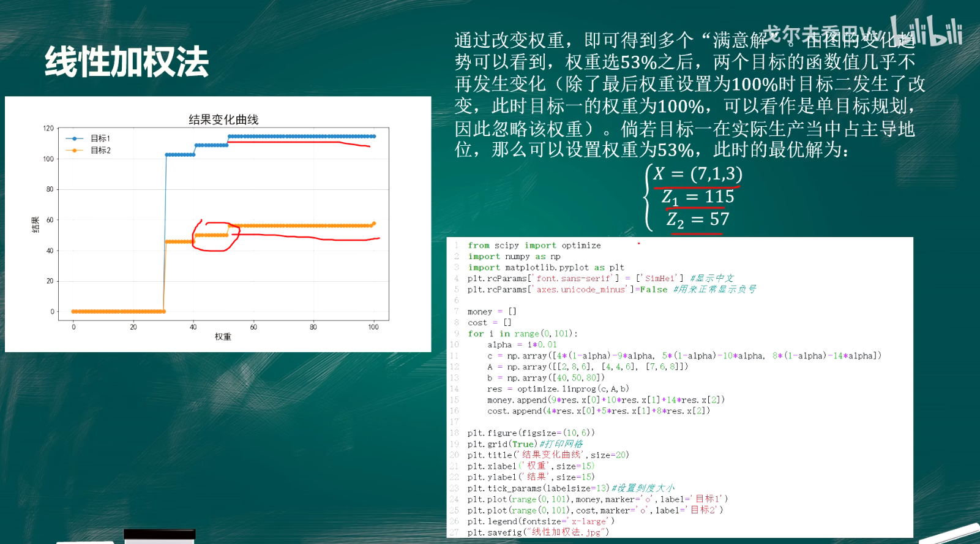Click code line 'res = optimize.linprog(c,A,b)'
Viewport: 980px width, 544px height.
click(x=558, y=388)
